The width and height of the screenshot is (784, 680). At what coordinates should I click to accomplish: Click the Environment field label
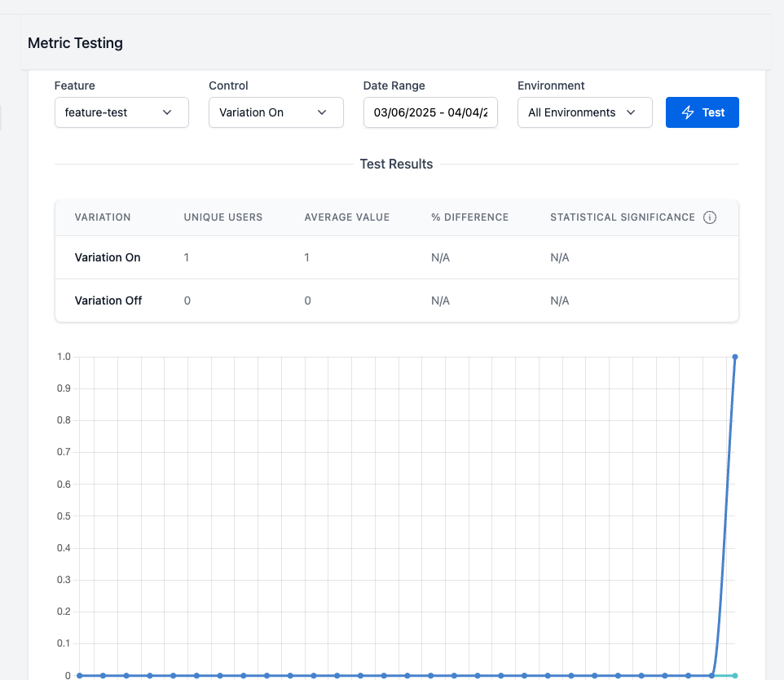[x=551, y=86]
